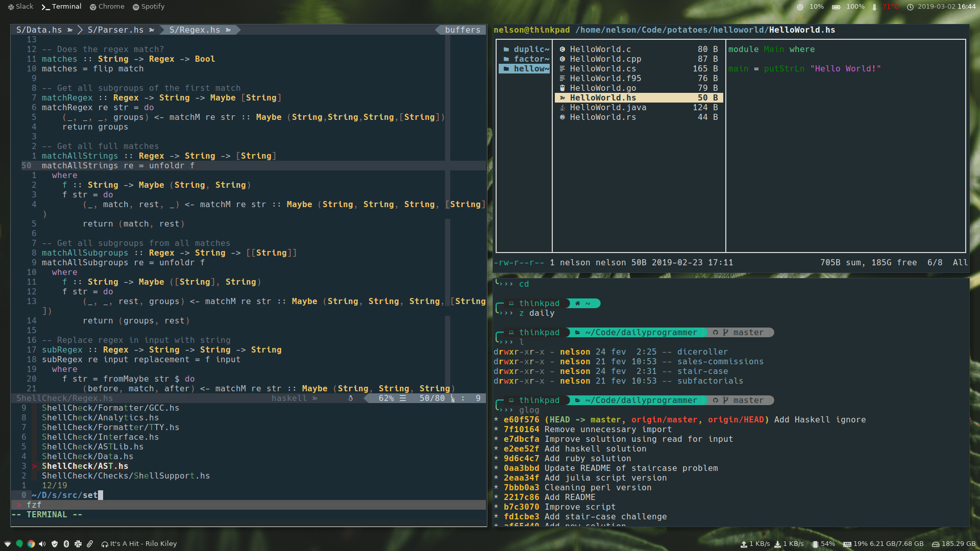Switch to the Terminal workspace in top bar
The height and width of the screenshot is (551, 980).
(61, 7)
